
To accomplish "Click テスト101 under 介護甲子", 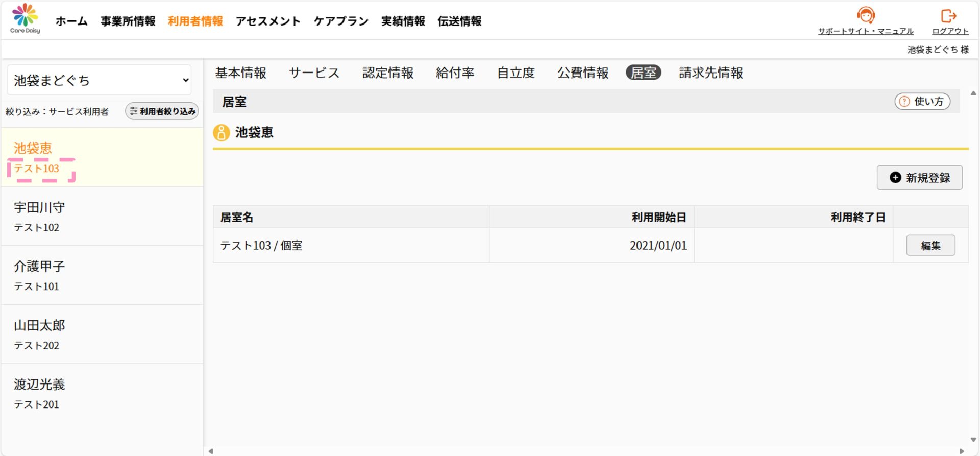I will coord(37,286).
